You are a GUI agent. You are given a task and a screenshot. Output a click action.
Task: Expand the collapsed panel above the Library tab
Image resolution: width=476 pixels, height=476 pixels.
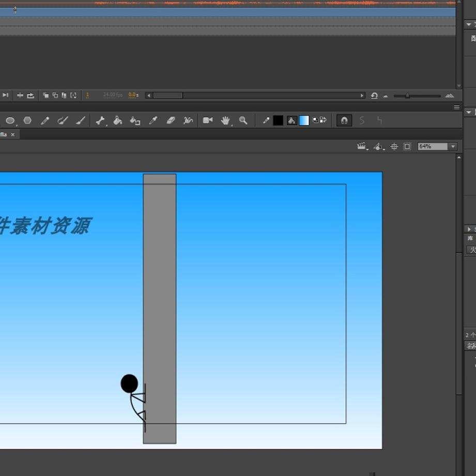click(469, 229)
